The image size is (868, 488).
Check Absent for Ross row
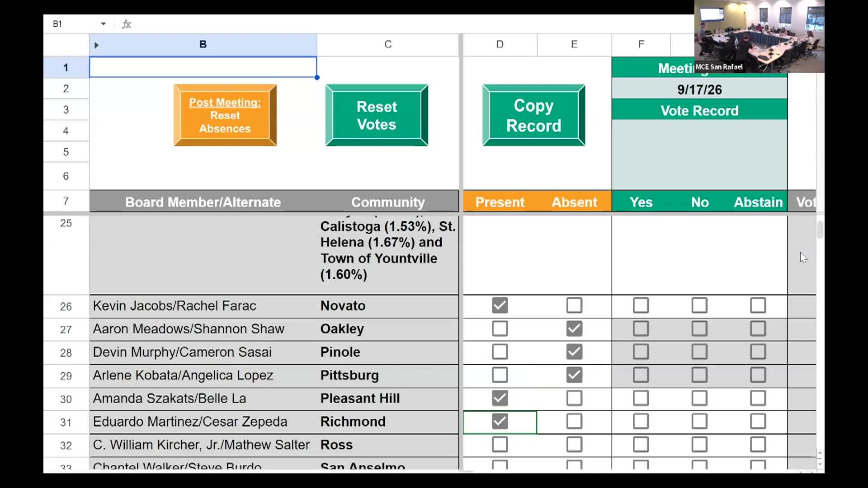[x=574, y=445]
